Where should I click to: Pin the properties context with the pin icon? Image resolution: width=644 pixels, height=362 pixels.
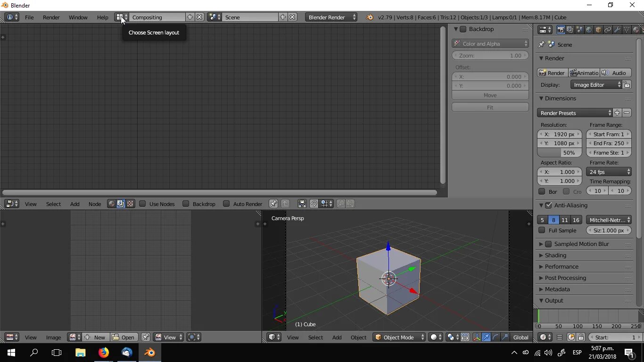click(x=542, y=44)
